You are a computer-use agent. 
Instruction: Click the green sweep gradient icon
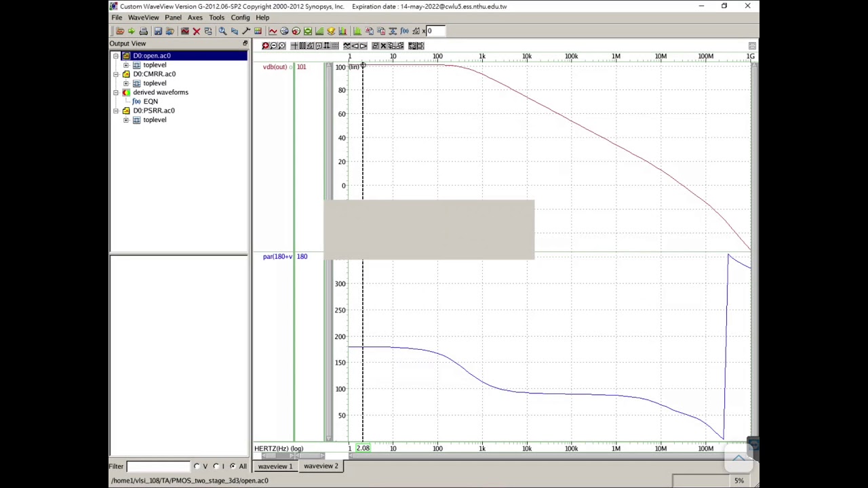[x=319, y=30]
